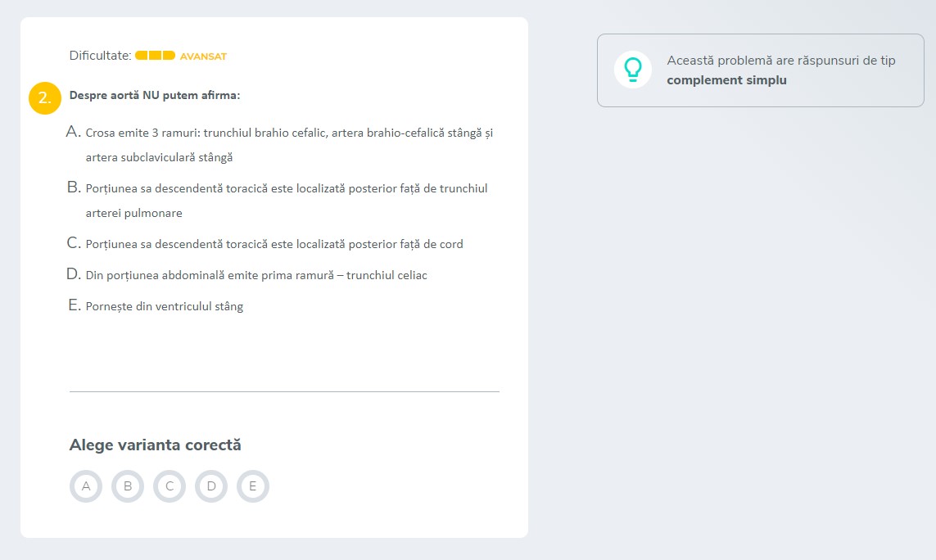Click the 'Dificultate:' label
The width and height of the screenshot is (936, 560).
(x=100, y=56)
